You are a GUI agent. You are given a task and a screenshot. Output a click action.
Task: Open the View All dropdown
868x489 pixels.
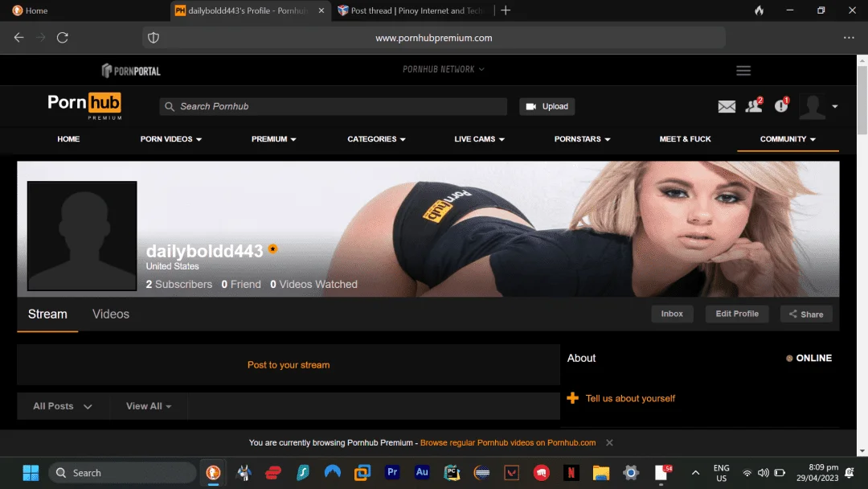(x=149, y=406)
